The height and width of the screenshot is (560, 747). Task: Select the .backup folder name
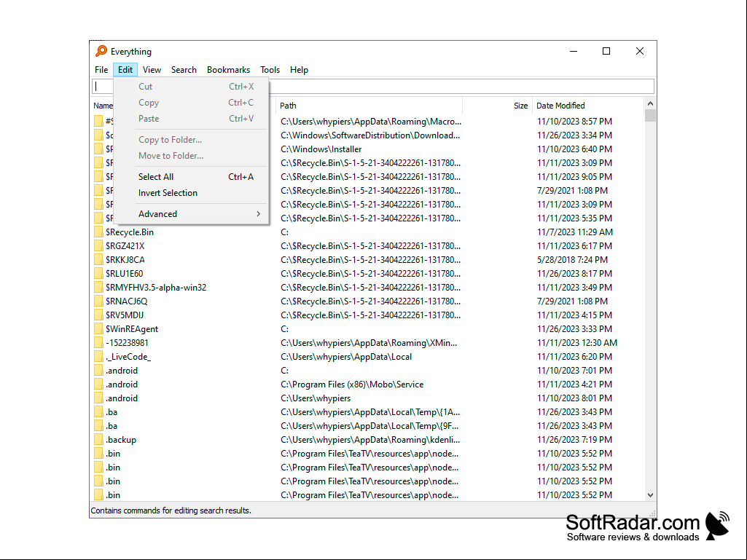point(121,440)
